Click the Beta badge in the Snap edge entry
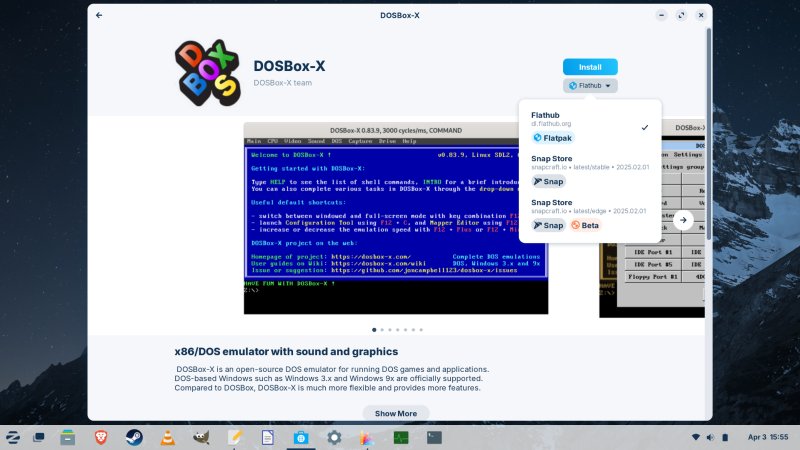The image size is (800, 450). 585,225
